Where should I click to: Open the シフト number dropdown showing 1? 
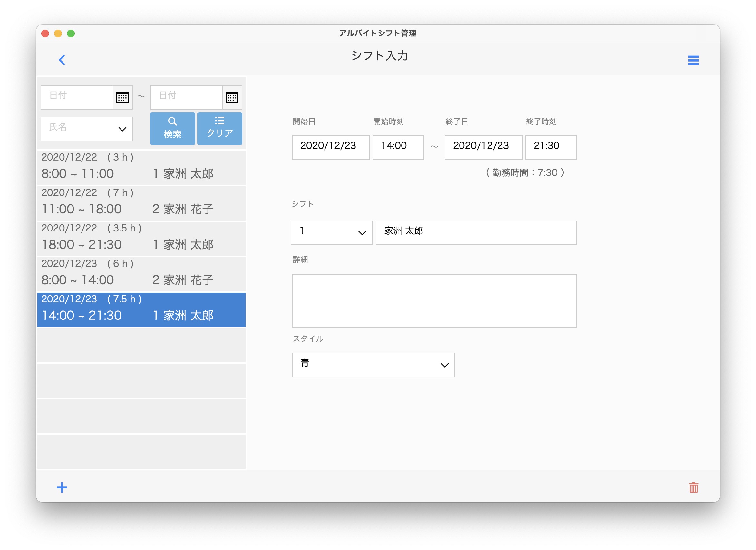click(331, 232)
